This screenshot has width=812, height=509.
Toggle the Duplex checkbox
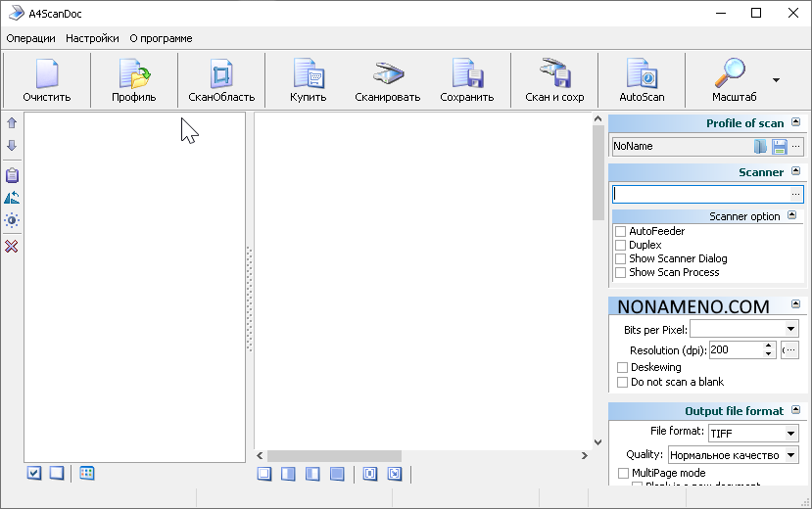point(620,246)
